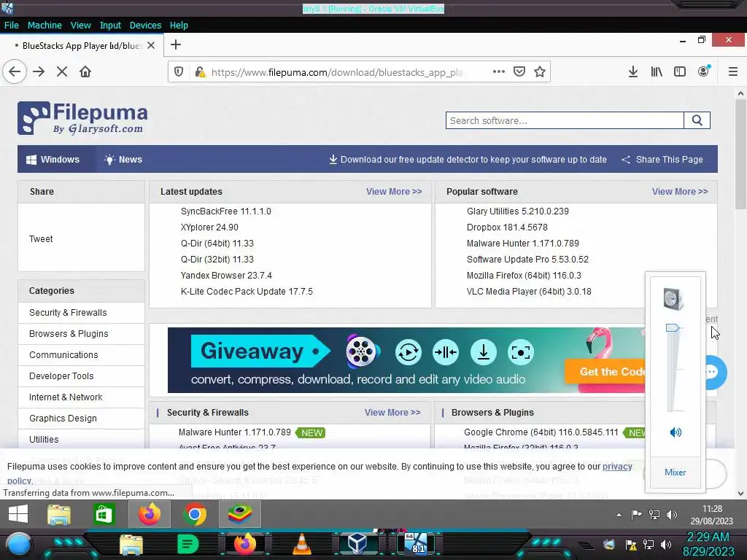The width and height of the screenshot is (747, 560).
Task: Open Firefox library
Action: [657, 72]
